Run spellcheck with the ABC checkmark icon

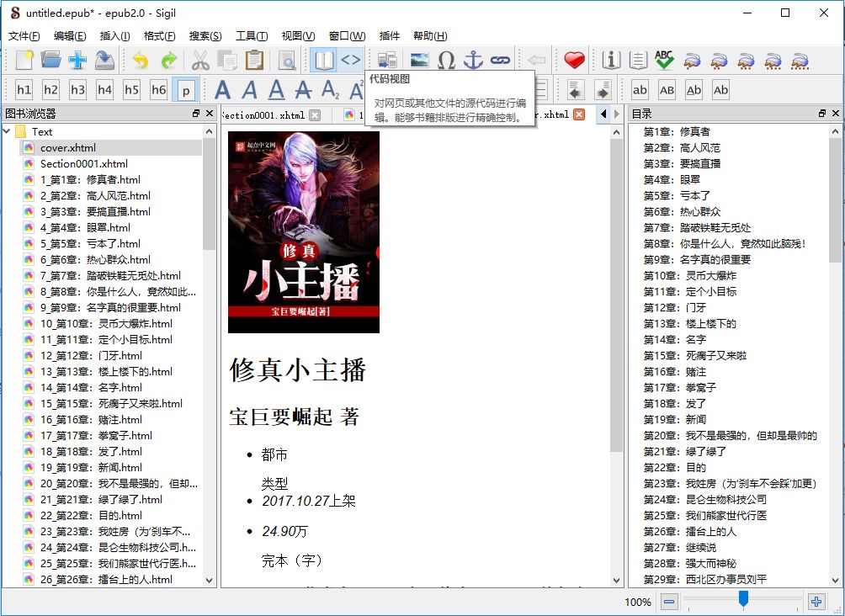click(x=664, y=61)
